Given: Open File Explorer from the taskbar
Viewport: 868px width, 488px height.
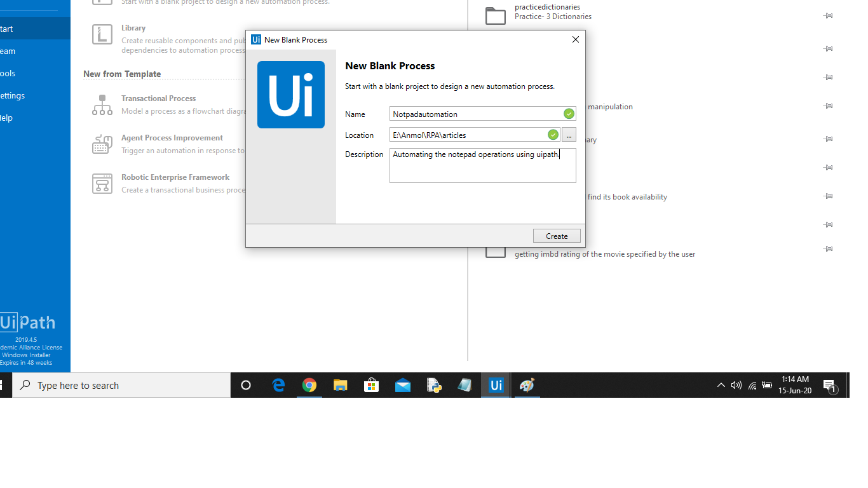Looking at the screenshot, I should (x=341, y=385).
